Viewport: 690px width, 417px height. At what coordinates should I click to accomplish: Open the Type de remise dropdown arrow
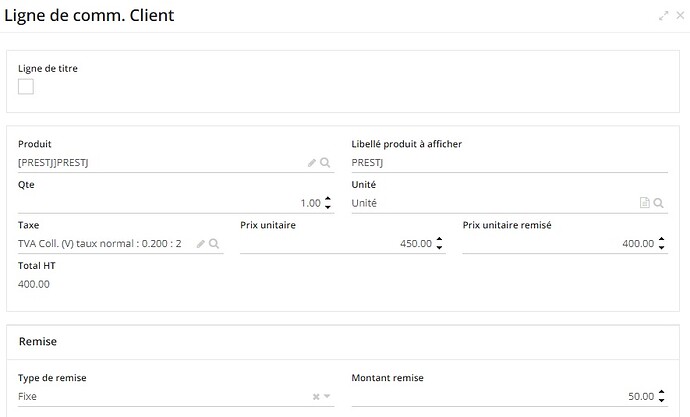[x=327, y=396]
